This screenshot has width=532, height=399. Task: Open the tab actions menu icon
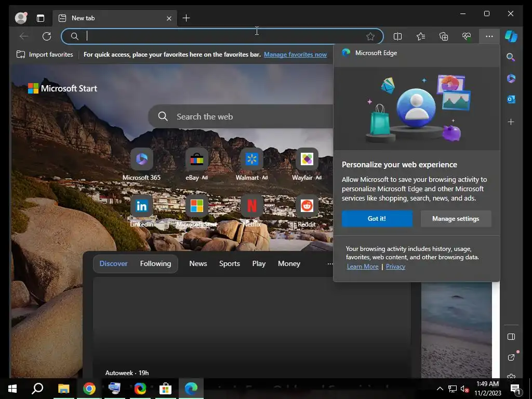41,18
